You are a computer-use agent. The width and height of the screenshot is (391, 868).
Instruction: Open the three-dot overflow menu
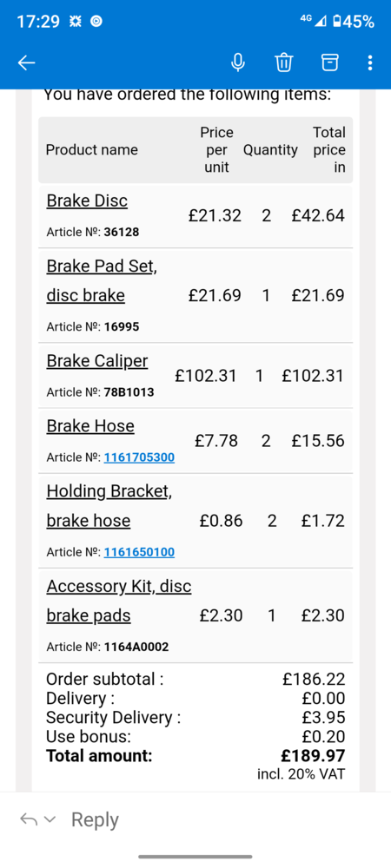(x=370, y=63)
